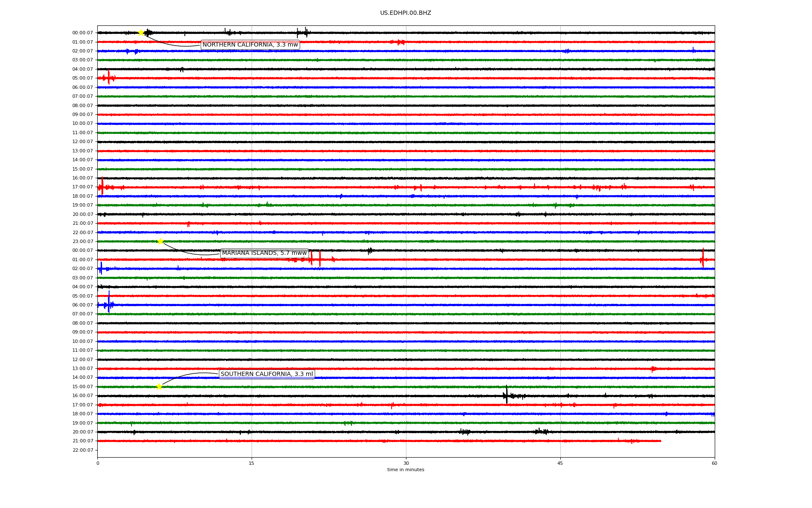Click the 60 minute x-axis tick label

714,463
